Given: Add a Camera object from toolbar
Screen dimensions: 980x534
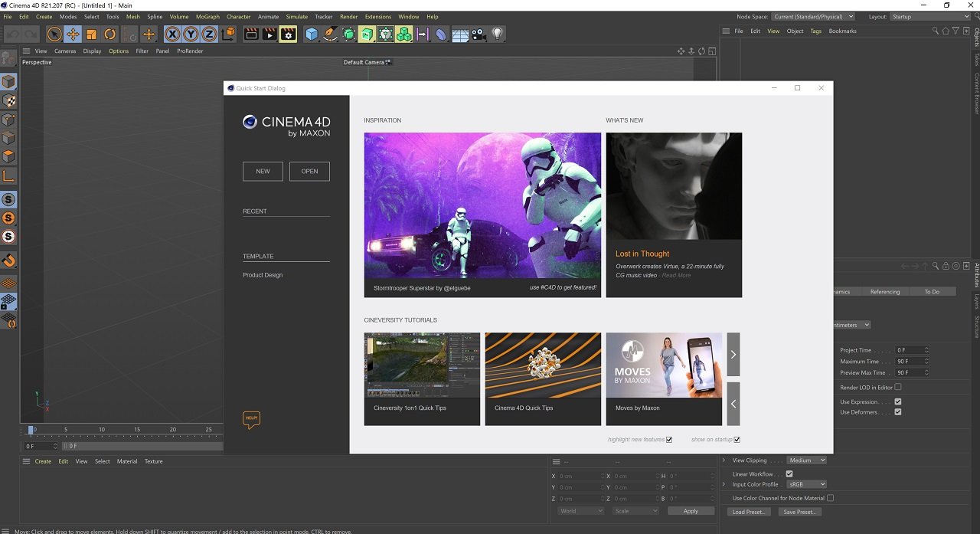Looking at the screenshot, I should tap(479, 34).
